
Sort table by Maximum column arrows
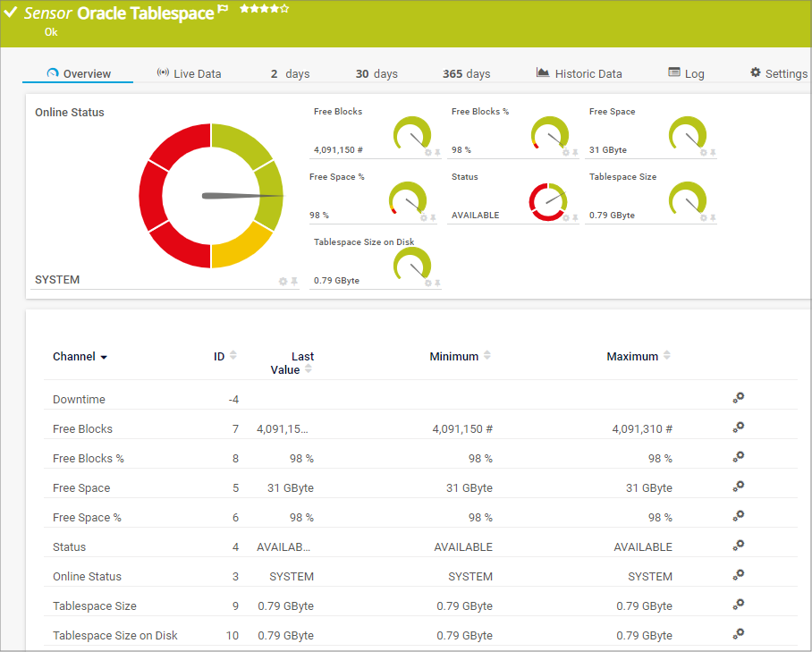tap(665, 356)
